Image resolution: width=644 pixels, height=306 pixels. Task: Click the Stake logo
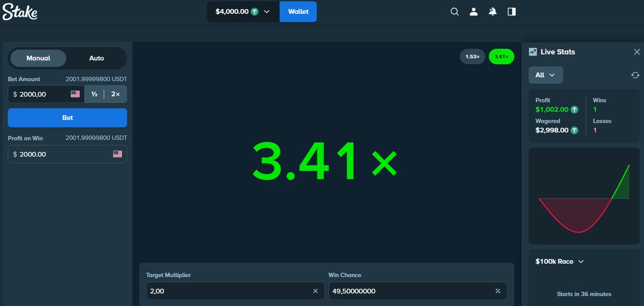[x=20, y=11]
